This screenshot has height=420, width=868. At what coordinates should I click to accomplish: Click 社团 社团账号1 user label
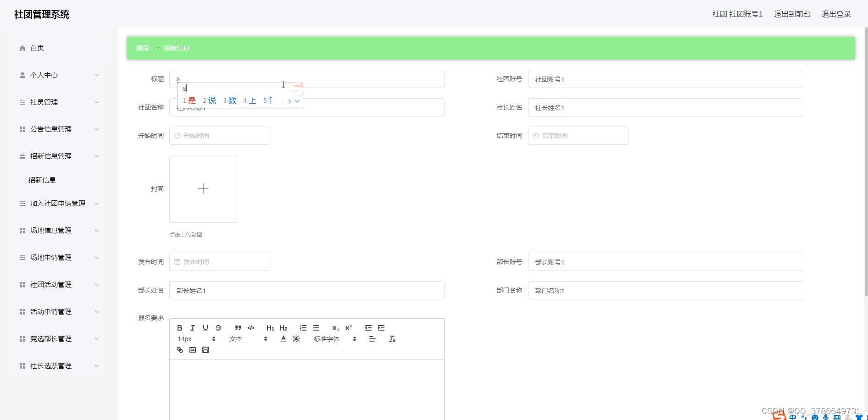click(737, 14)
